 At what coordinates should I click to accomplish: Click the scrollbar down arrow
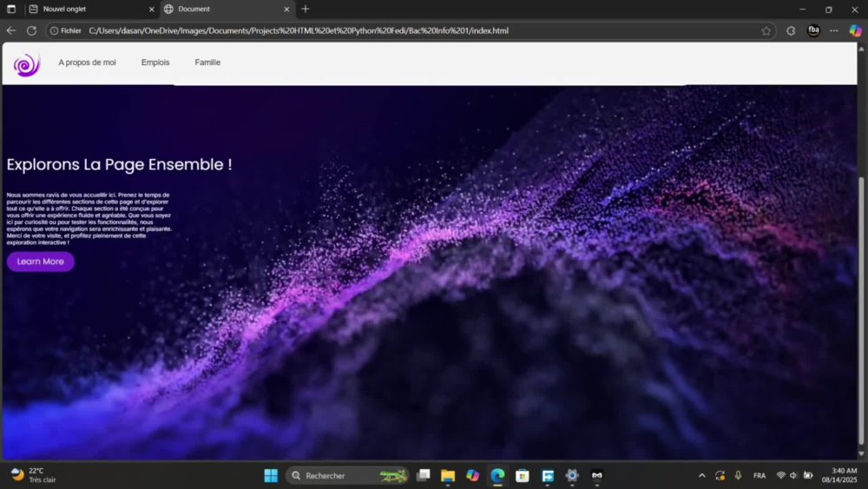[861, 453]
